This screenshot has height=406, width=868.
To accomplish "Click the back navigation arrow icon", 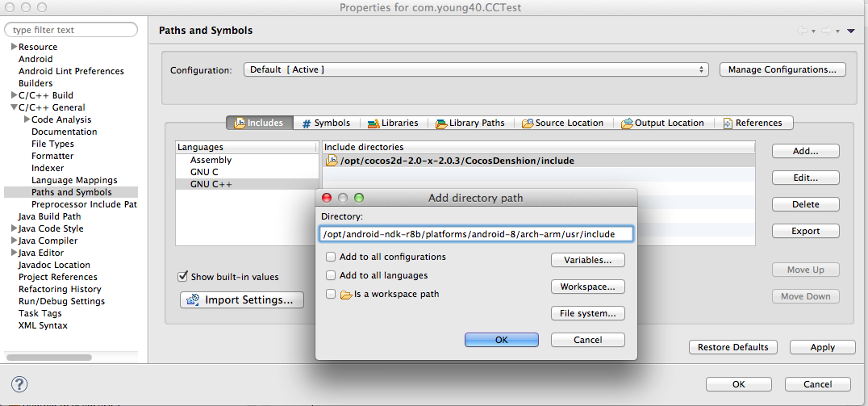I will tap(803, 31).
